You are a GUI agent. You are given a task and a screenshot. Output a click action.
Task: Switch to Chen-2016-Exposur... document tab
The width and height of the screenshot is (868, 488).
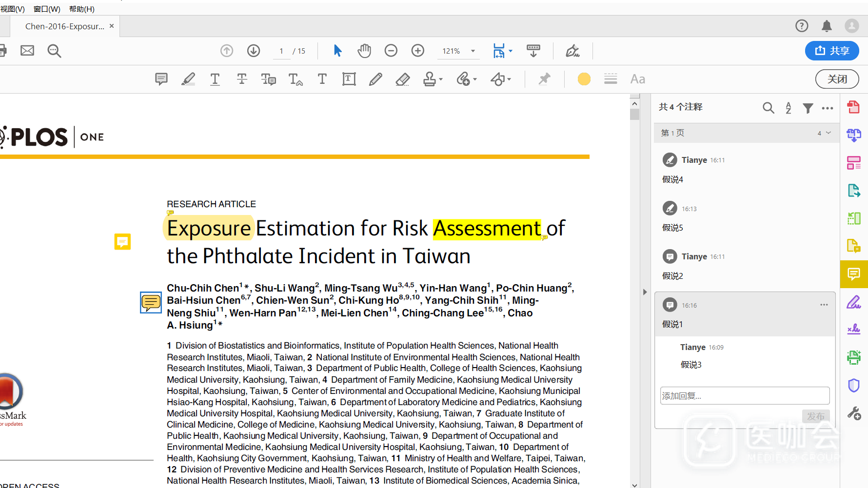(64, 26)
